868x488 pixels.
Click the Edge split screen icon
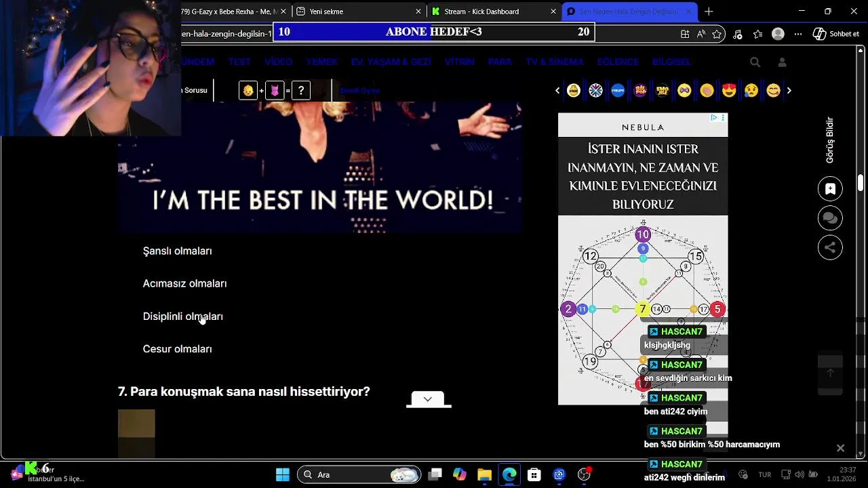[x=685, y=34]
